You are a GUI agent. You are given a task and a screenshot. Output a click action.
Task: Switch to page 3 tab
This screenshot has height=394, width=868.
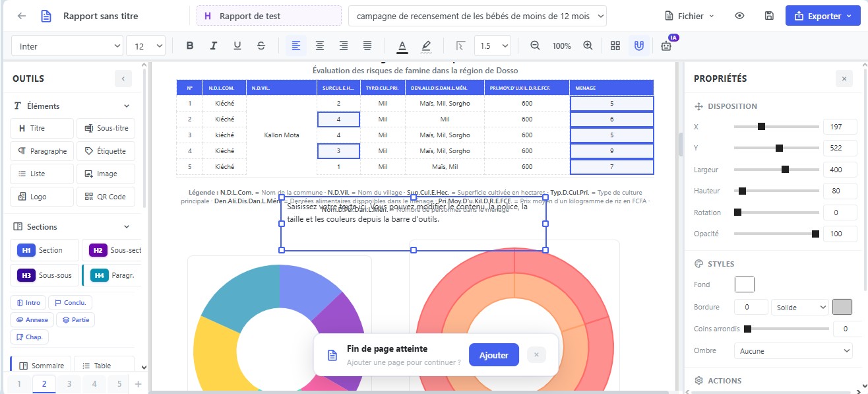69,384
